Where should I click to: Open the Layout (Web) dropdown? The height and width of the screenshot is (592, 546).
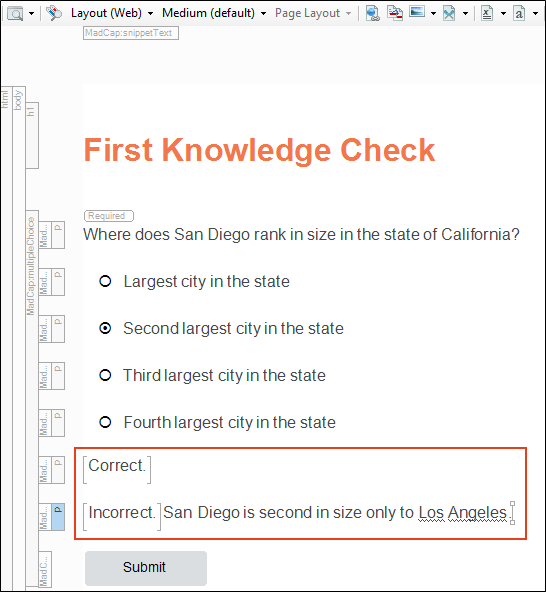[112, 13]
